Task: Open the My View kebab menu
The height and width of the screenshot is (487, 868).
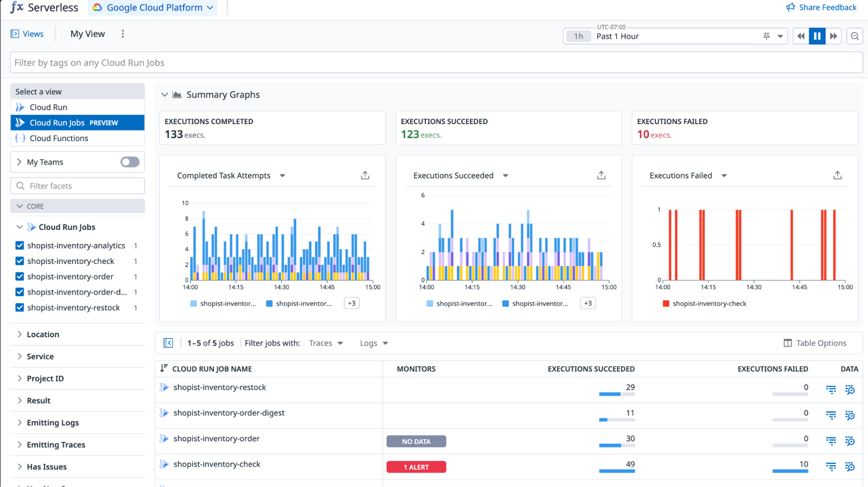Action: pyautogui.click(x=123, y=34)
